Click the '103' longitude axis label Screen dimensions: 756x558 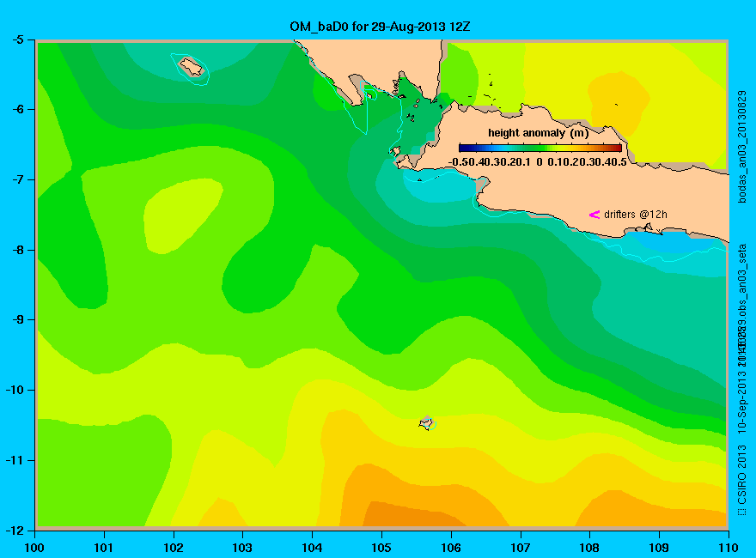click(242, 548)
